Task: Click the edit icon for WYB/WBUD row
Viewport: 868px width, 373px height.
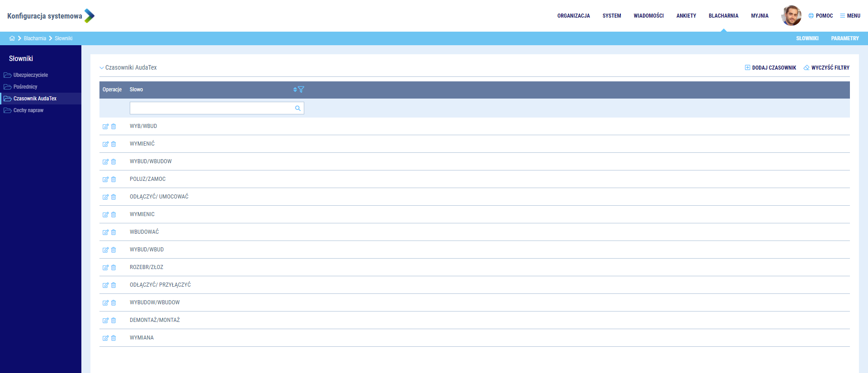Action: [105, 127]
